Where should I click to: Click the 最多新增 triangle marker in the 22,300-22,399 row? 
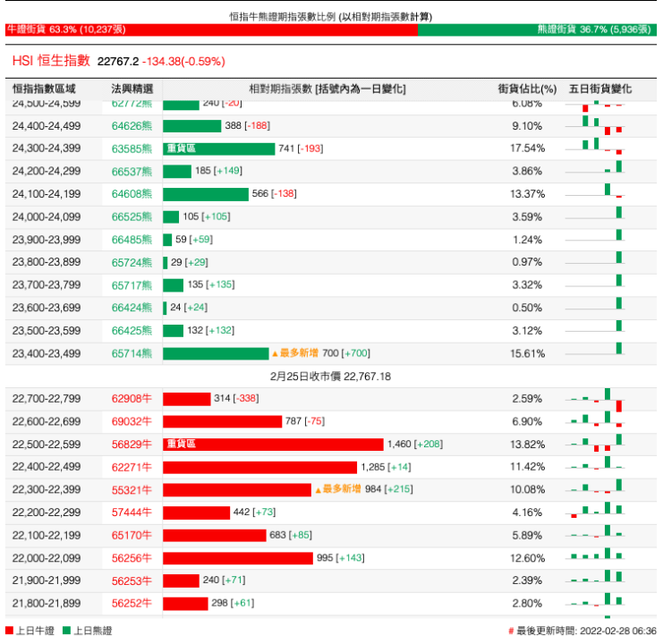(x=318, y=489)
